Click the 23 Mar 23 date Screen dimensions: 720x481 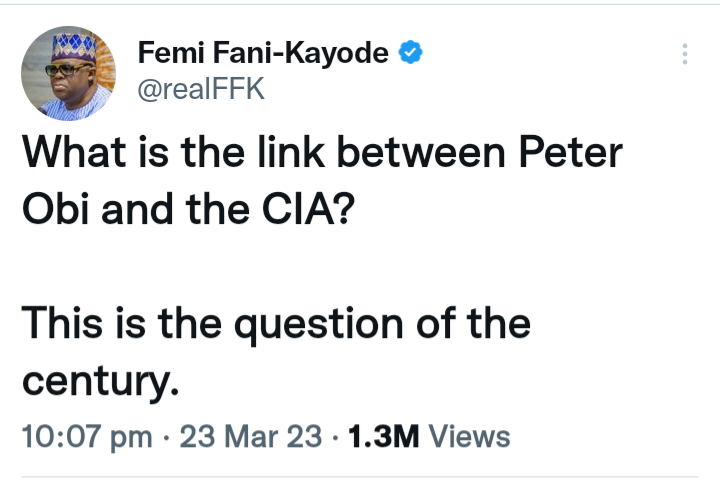(x=251, y=437)
